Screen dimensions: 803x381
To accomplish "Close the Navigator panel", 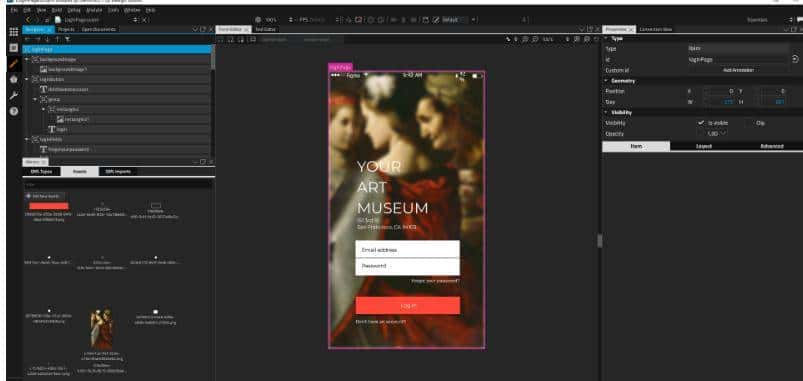I will coord(210,29).
